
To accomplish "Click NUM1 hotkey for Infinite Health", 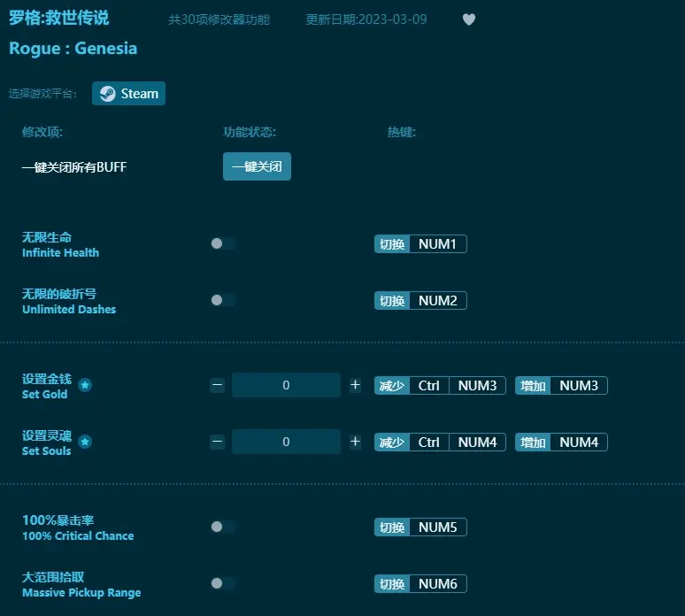I will (438, 243).
